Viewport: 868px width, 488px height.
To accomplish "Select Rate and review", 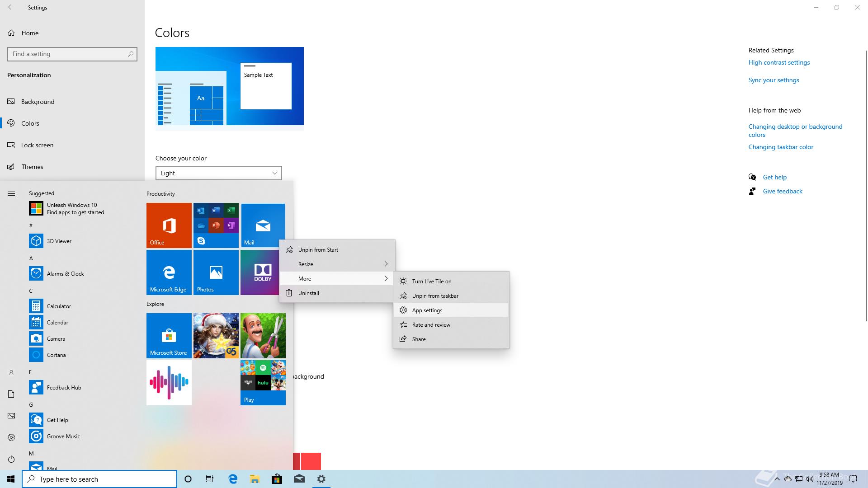I will 451,324.
